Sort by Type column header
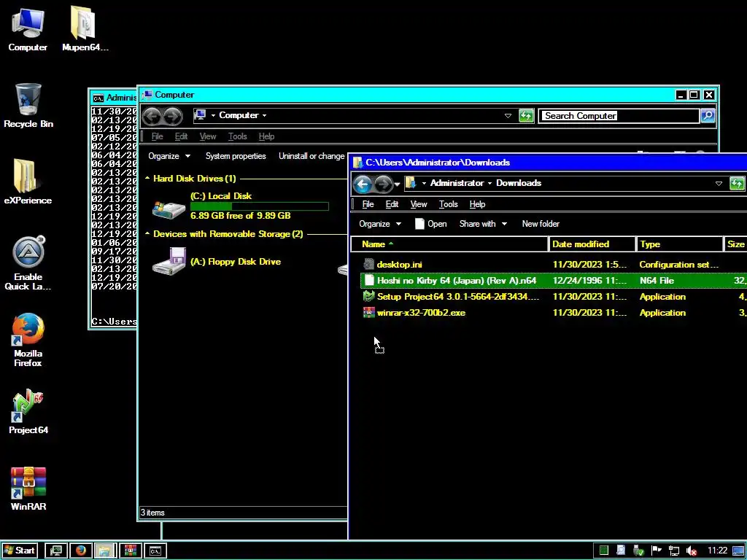The width and height of the screenshot is (747, 560). click(679, 244)
